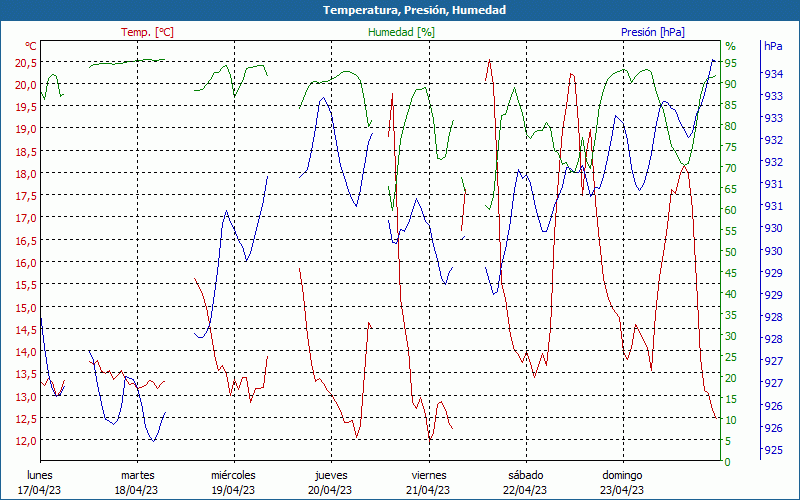This screenshot has width=800, height=500.
Task: Click the 934 pressure axis tick
Action: pyautogui.click(x=773, y=74)
